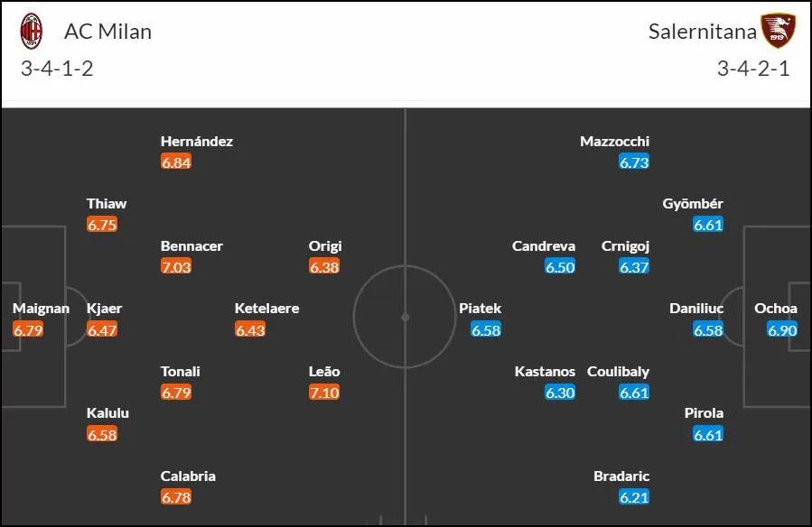
Task: Select Bennacer's 7.03 rating badge
Action: click(x=176, y=267)
